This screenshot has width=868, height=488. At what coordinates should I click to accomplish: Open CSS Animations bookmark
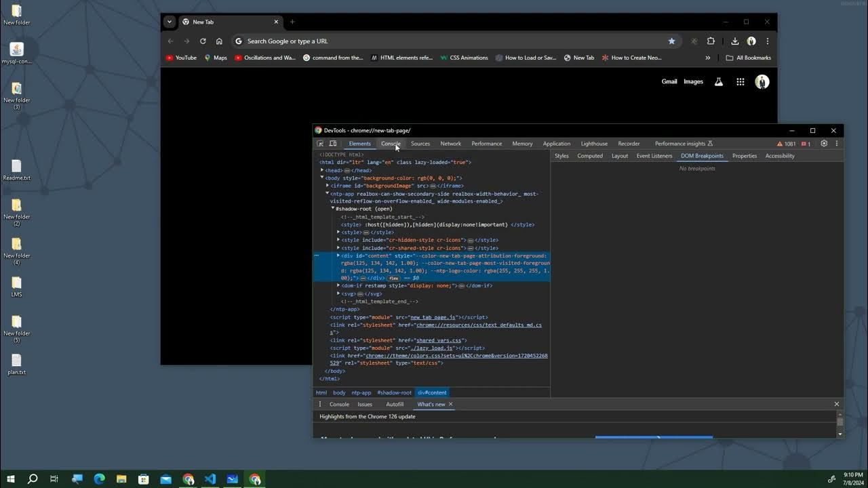coord(464,58)
